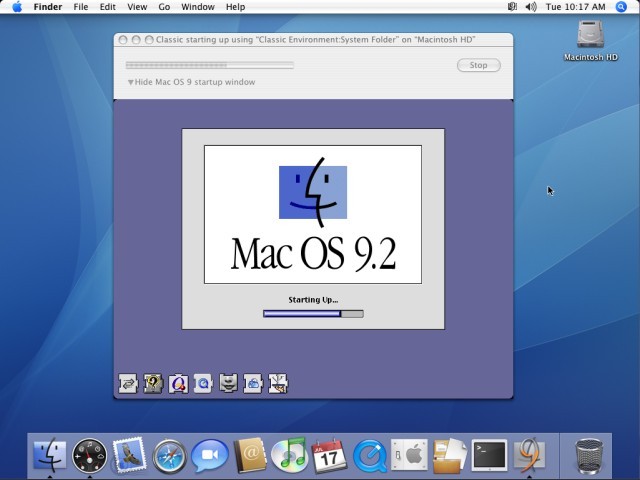Click the Stop button
Image resolution: width=640 pixels, height=480 pixels.
(479, 65)
